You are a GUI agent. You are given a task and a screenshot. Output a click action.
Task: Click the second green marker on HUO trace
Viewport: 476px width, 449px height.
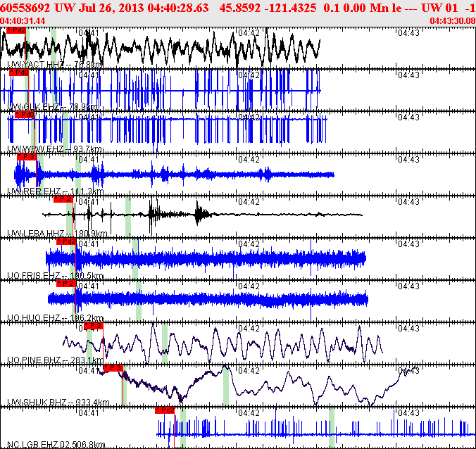click(139, 301)
